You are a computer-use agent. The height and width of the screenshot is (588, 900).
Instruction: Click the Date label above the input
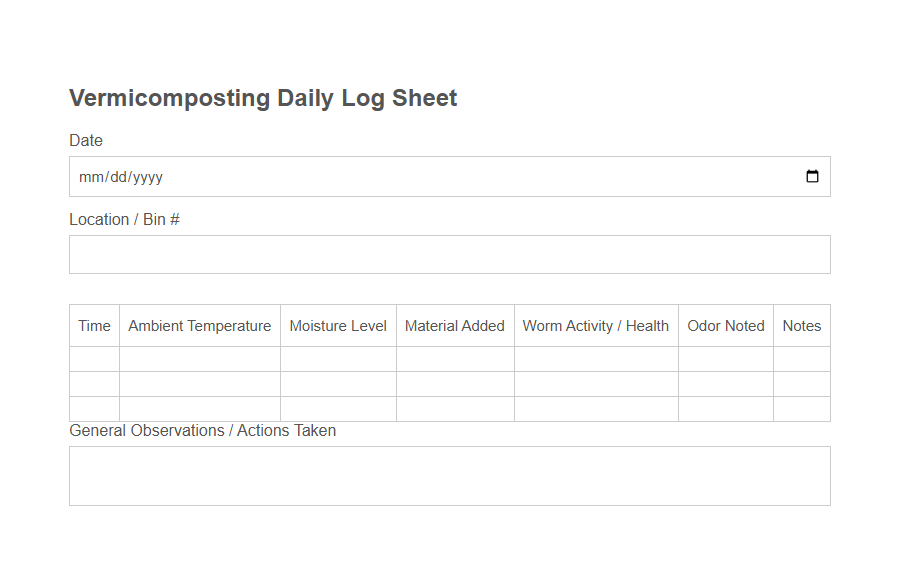click(85, 140)
